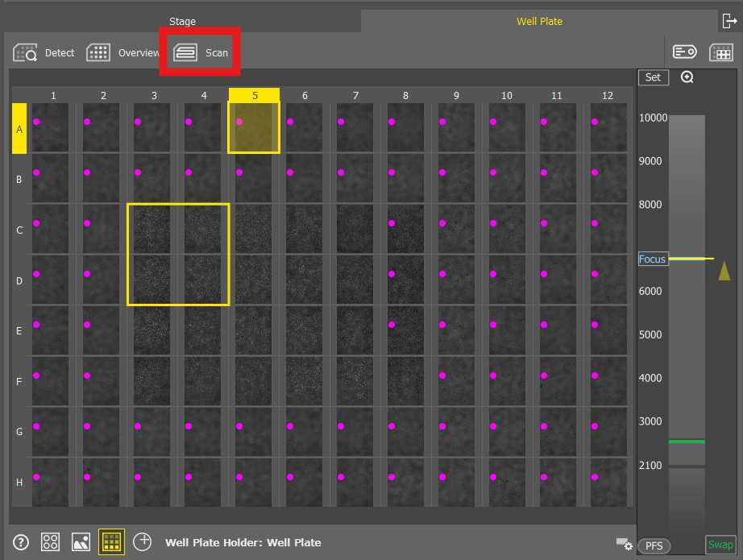Open the labeled plate options at top right
Image resolution: width=743 pixels, height=560 pixels.
[x=685, y=52]
